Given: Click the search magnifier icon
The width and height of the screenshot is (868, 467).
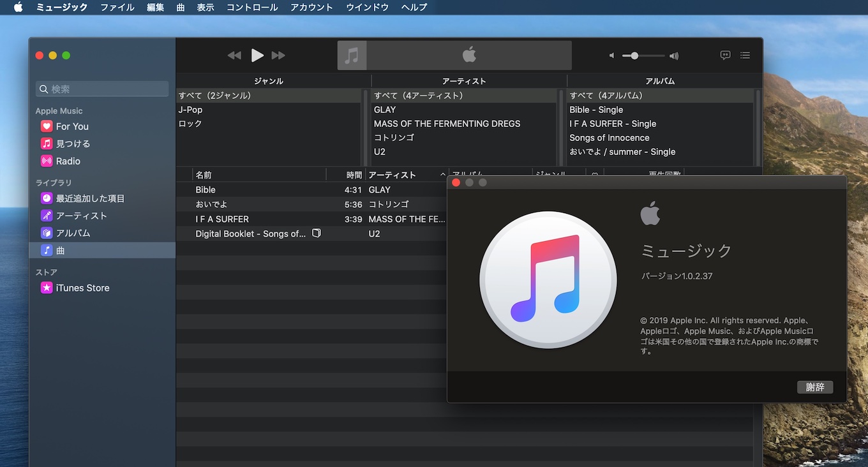Looking at the screenshot, I should coord(44,89).
